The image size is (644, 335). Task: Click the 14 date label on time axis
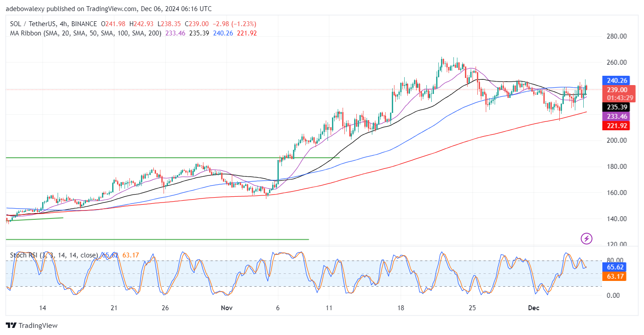(43, 308)
